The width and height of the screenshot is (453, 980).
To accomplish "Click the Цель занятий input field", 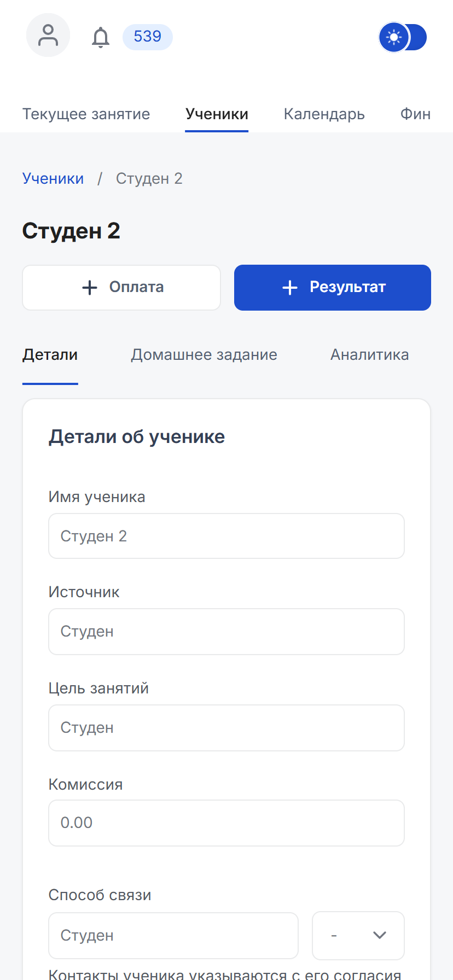I will [x=226, y=727].
